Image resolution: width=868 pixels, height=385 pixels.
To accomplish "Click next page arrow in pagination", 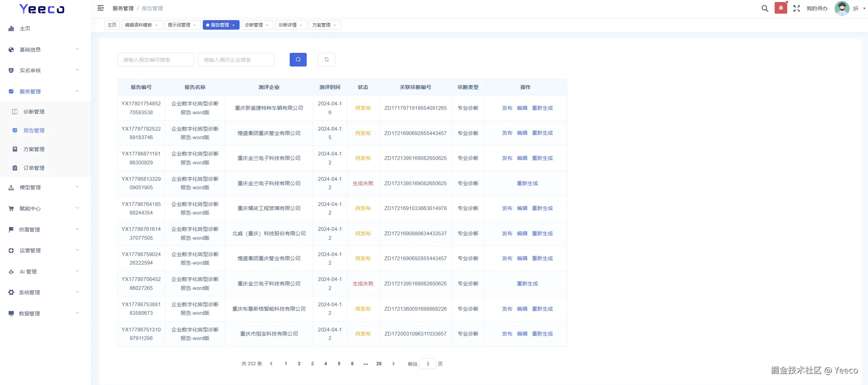I will click(x=393, y=364).
